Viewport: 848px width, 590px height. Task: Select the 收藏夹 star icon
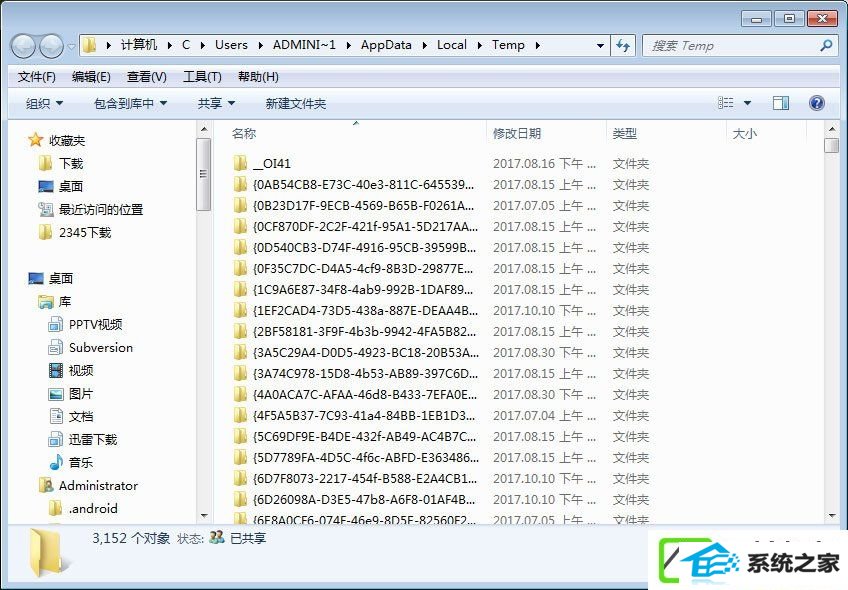coord(36,140)
